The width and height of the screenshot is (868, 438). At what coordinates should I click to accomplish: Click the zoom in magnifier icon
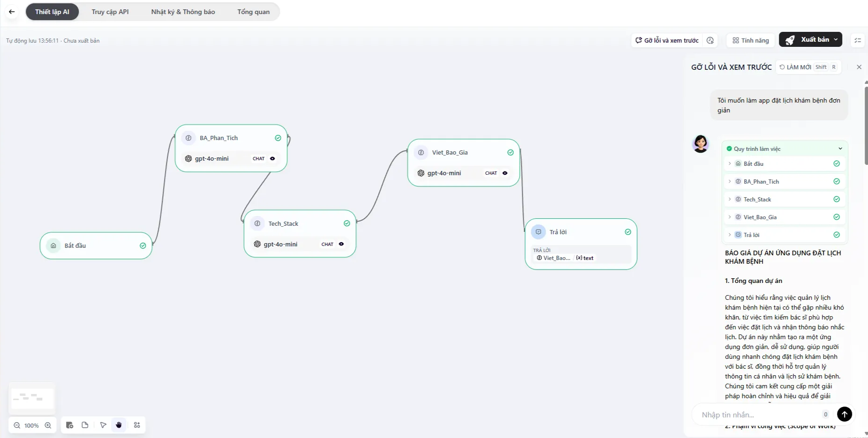[48, 425]
